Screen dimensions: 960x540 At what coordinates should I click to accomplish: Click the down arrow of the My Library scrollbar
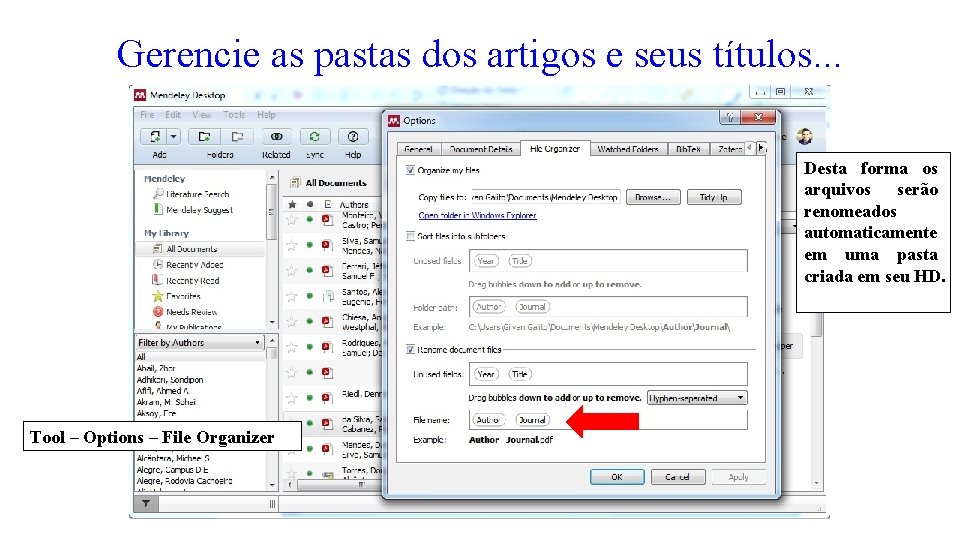pyautogui.click(x=272, y=322)
